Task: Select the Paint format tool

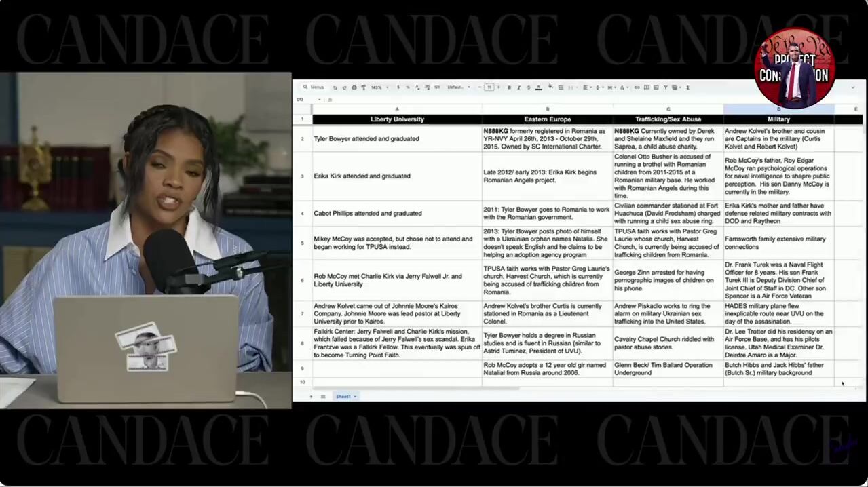Action: pos(364,87)
